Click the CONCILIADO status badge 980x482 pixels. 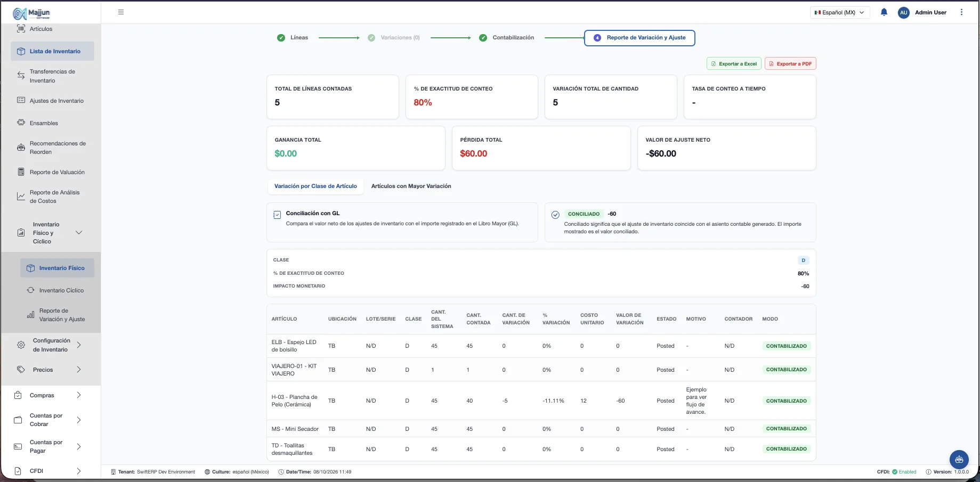click(x=584, y=214)
